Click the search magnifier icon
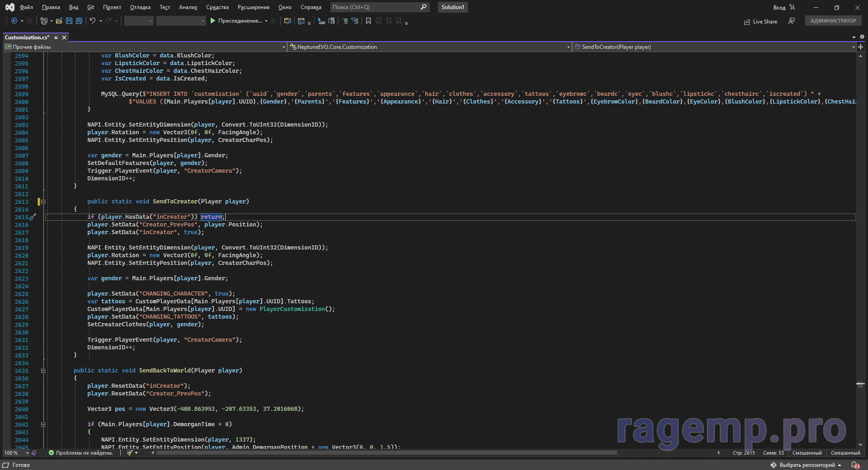 (x=424, y=7)
